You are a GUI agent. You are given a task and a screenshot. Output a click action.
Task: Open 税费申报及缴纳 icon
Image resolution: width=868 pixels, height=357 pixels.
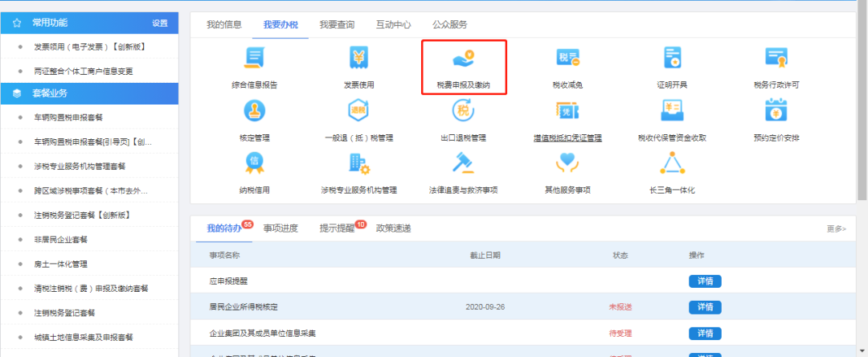click(x=464, y=58)
